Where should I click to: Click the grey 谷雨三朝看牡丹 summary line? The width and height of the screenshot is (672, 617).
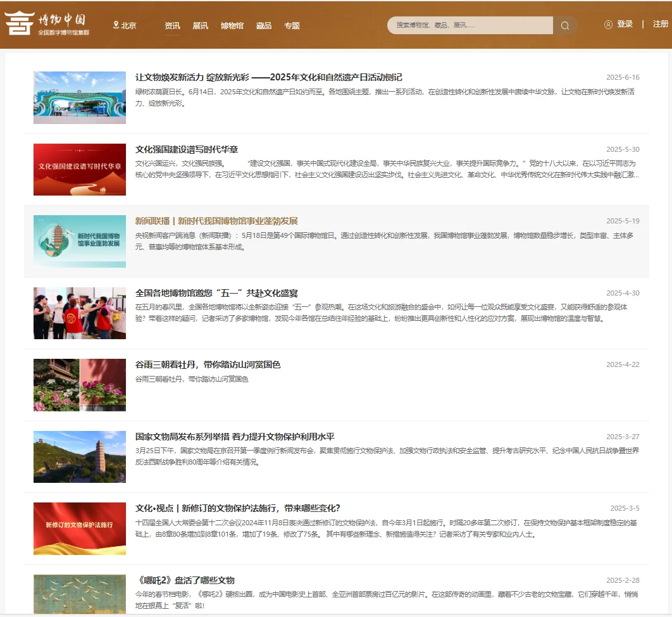pyautogui.click(x=192, y=379)
